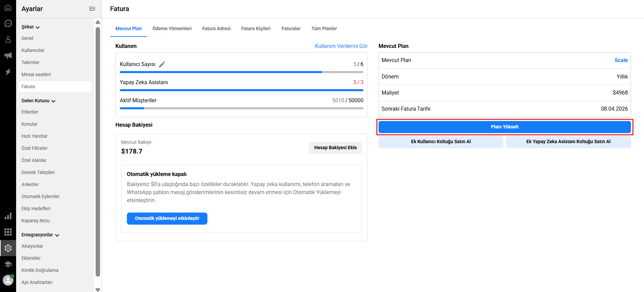The image size is (644, 292).
Task: Open Takımlar settings
Action: pos(55,62)
